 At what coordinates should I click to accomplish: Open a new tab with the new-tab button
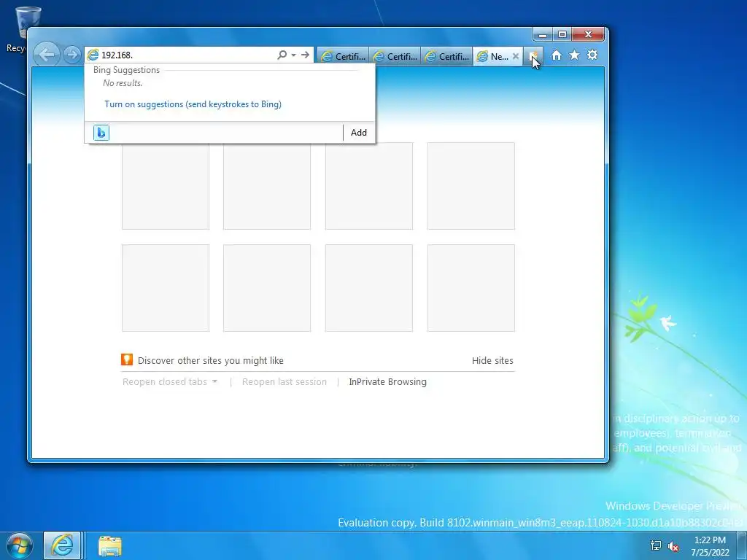point(533,56)
